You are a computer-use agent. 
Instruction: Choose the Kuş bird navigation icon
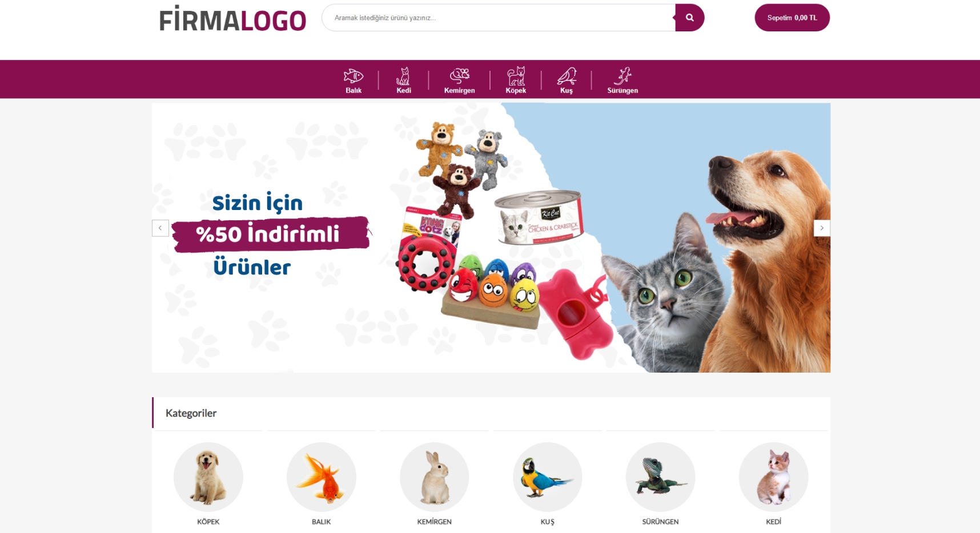[x=567, y=75]
